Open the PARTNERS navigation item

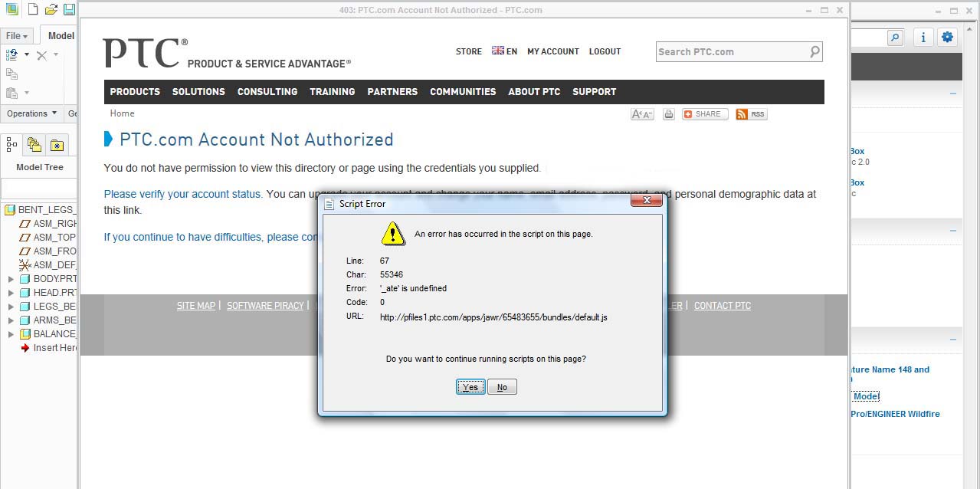click(x=392, y=91)
